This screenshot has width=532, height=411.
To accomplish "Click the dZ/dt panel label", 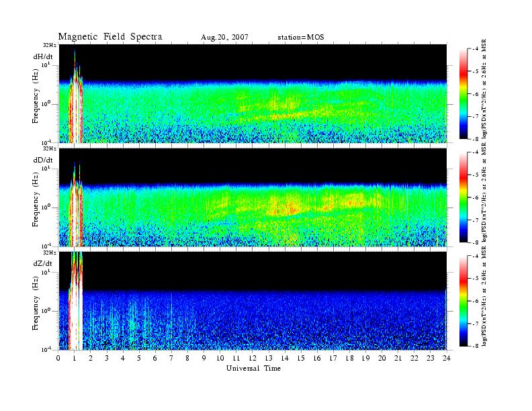I will pyautogui.click(x=43, y=263).
